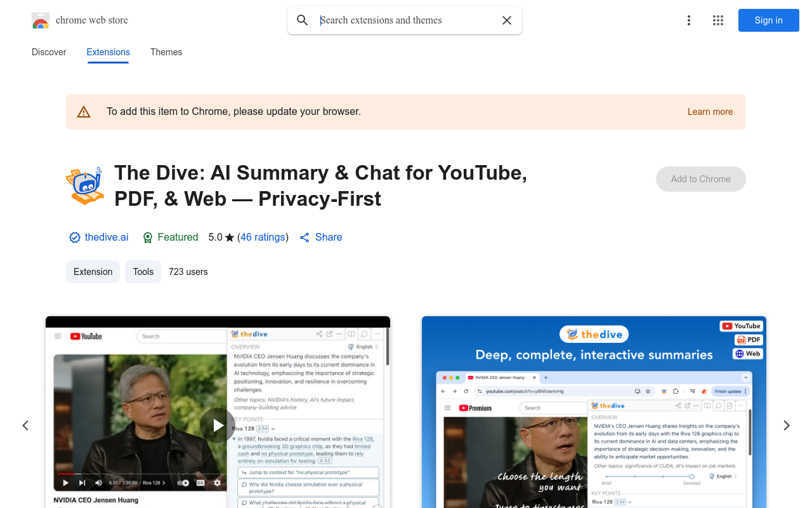Click the search magnifier icon

(x=303, y=20)
